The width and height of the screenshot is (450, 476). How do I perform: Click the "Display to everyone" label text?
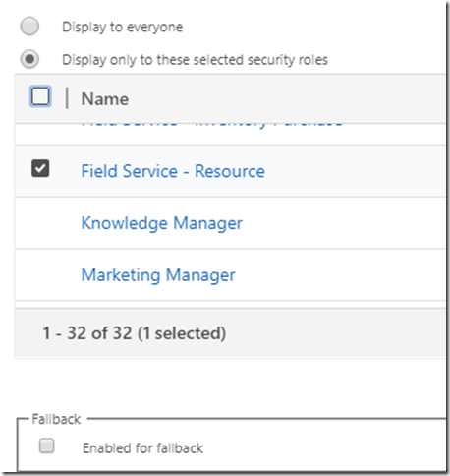pos(123,27)
